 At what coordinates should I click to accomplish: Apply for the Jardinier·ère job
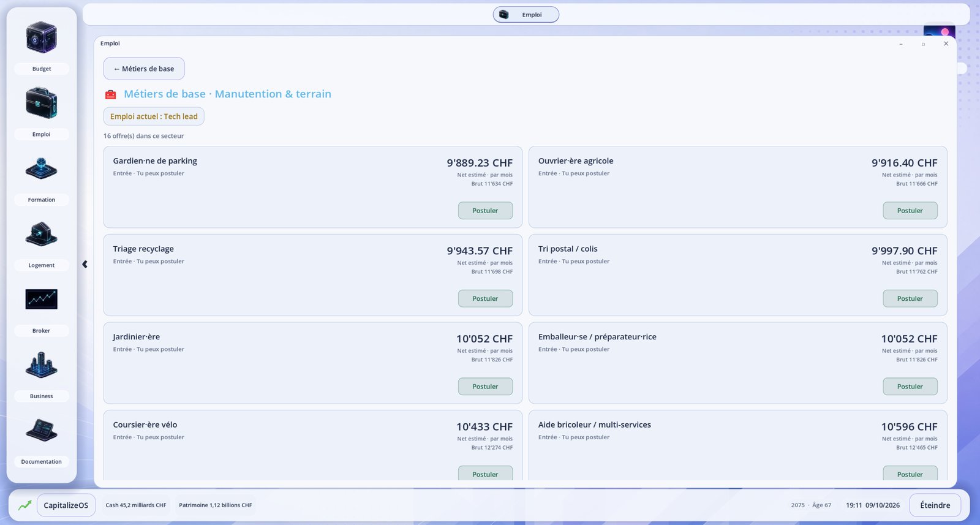click(x=485, y=387)
